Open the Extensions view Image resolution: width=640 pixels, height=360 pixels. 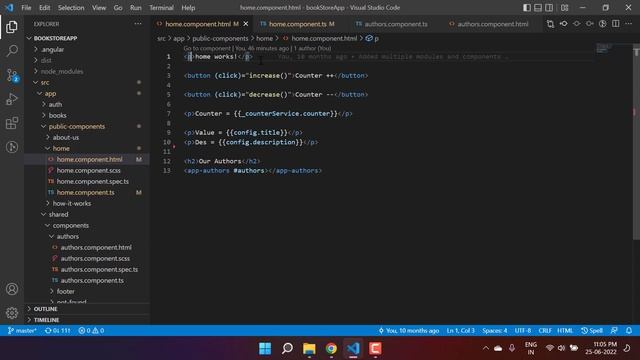pyautogui.click(x=12, y=123)
